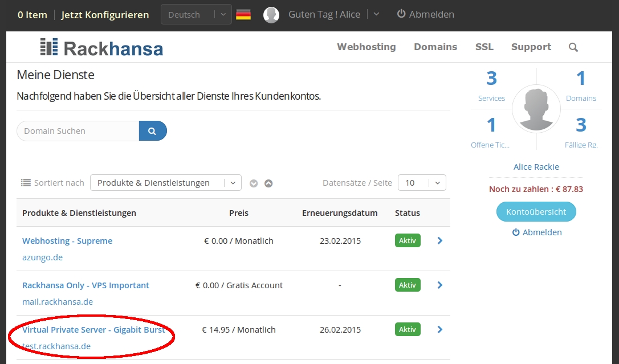The height and width of the screenshot is (364, 619).
Task: Open details arrow for Rackhansa Only VPS row
Action: pos(440,285)
